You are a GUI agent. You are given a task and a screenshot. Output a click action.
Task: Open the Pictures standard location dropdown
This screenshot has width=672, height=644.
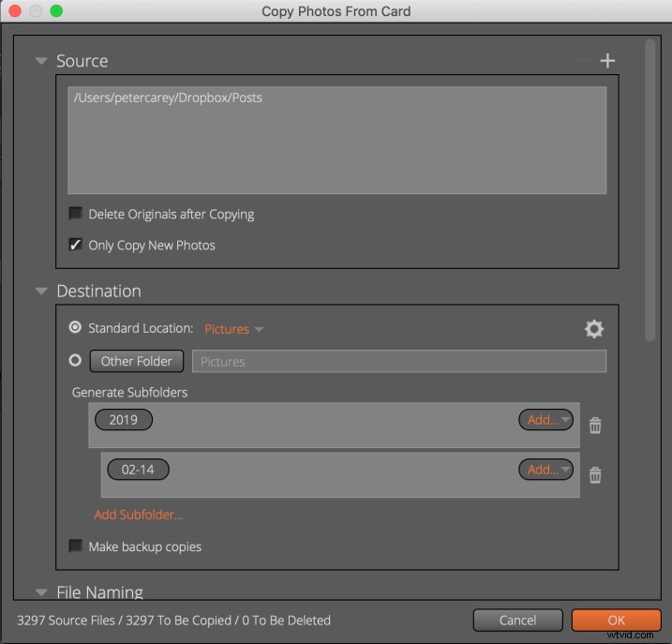coord(233,329)
